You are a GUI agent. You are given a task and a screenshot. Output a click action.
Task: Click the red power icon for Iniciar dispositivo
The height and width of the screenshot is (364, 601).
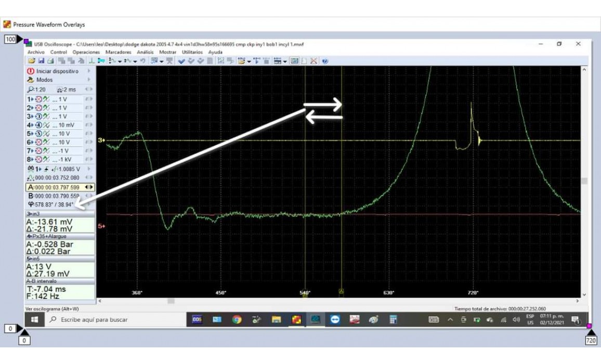coord(31,71)
